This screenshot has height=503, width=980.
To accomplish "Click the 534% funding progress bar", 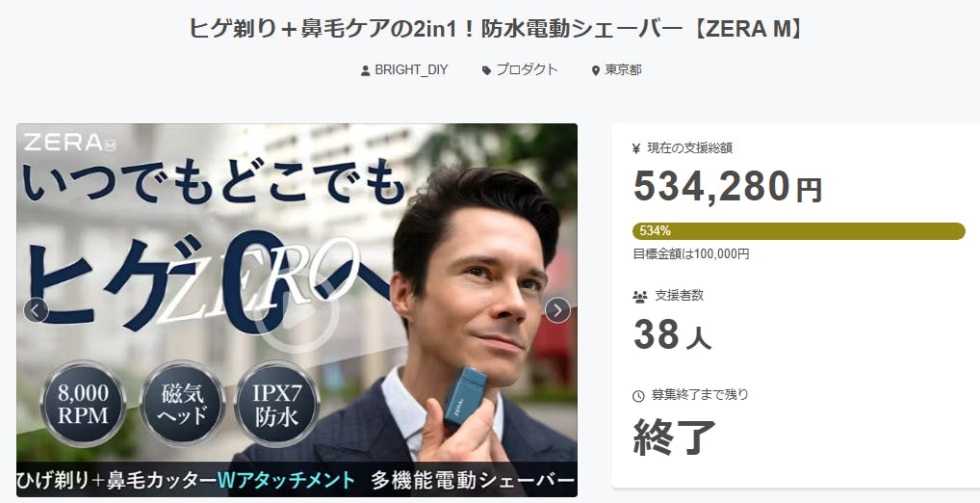I will pyautogui.click(x=799, y=231).
